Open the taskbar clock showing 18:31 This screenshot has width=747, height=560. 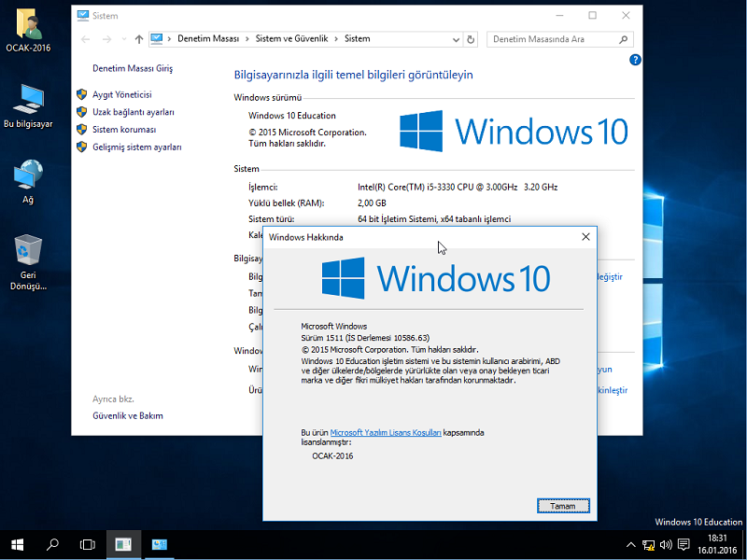(717, 544)
